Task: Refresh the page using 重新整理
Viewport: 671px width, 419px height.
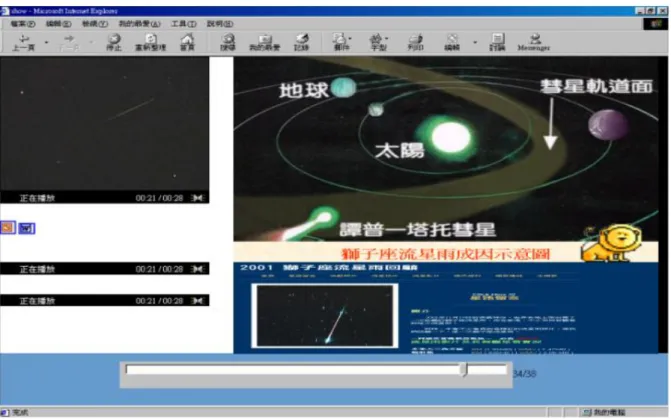Action: click(150, 43)
